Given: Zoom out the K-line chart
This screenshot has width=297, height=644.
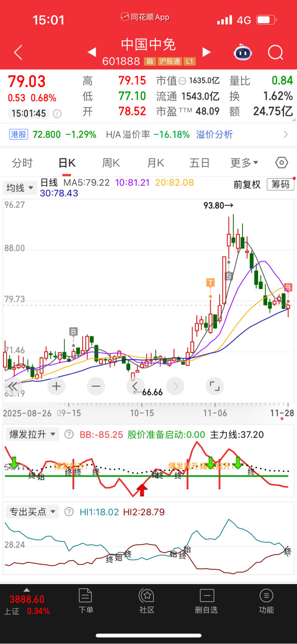Looking at the screenshot, I should coord(96,386).
